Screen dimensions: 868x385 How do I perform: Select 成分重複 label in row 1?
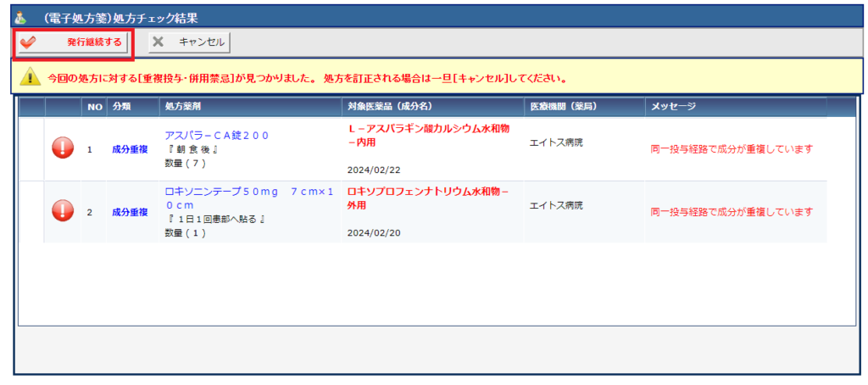point(130,149)
